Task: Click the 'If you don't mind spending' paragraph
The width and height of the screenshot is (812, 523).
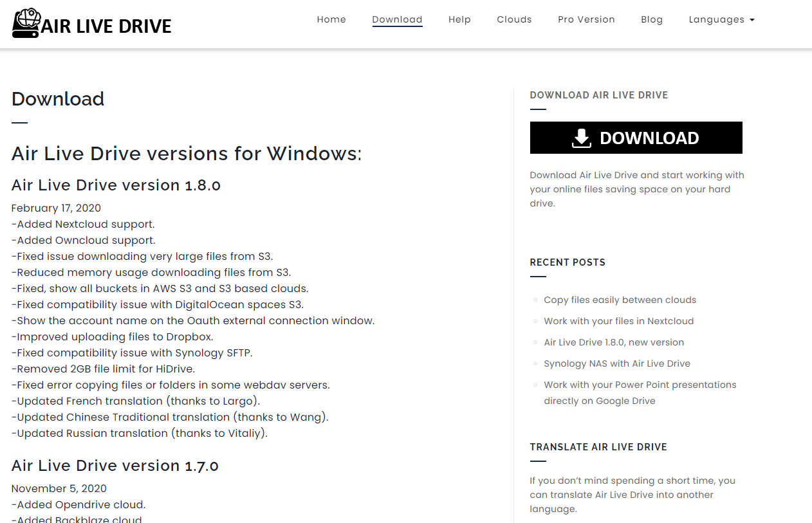Action: tap(632, 495)
